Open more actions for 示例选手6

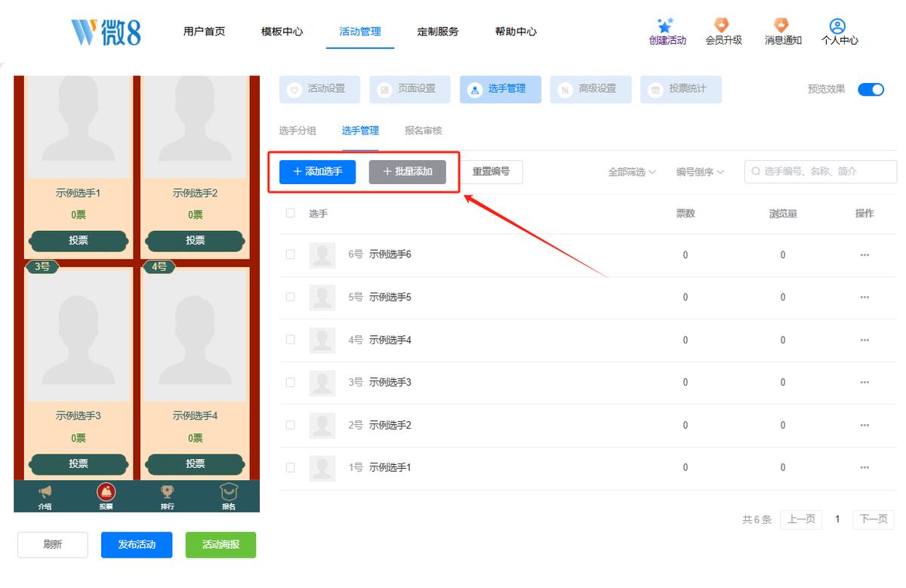(x=864, y=255)
